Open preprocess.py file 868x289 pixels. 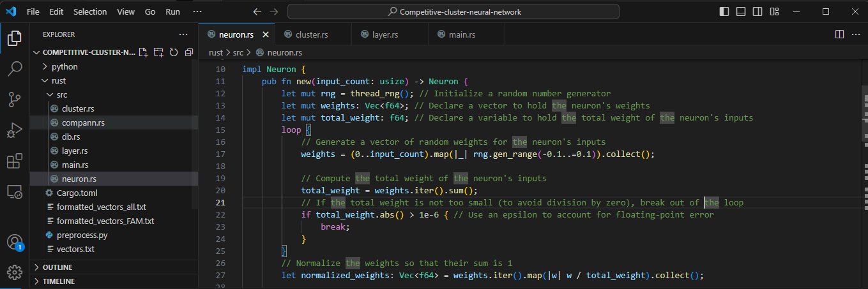(114, 235)
